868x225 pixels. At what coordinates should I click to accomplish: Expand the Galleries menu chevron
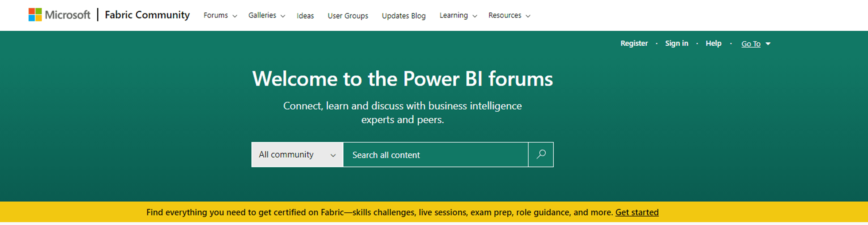(283, 16)
